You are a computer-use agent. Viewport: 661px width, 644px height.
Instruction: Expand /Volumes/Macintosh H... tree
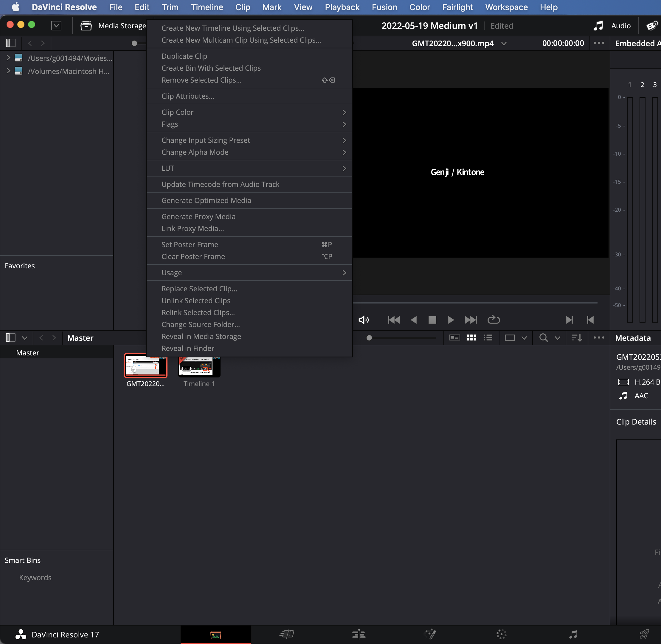coord(8,71)
